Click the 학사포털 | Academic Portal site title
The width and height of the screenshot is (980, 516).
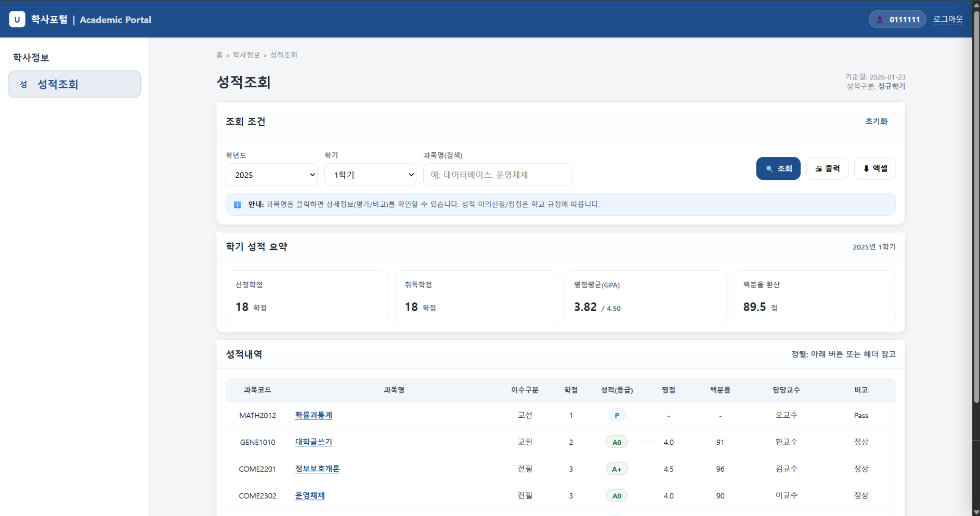click(x=91, y=19)
